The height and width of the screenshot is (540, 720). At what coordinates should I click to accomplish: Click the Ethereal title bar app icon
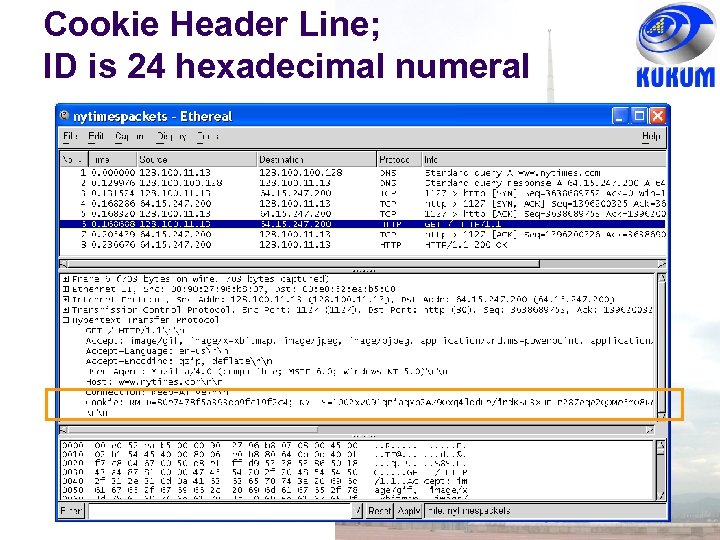64,115
